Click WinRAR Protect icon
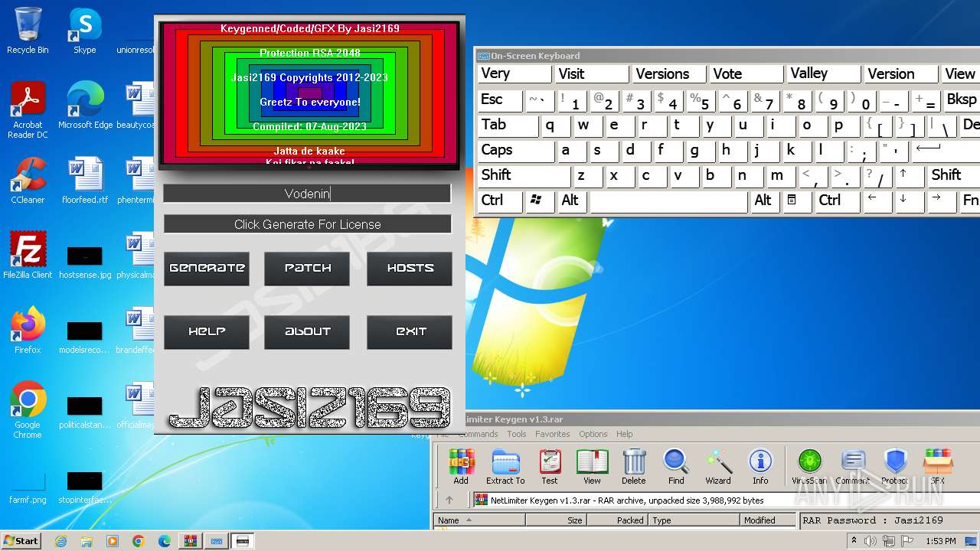The width and height of the screenshot is (980, 551). pos(894,467)
